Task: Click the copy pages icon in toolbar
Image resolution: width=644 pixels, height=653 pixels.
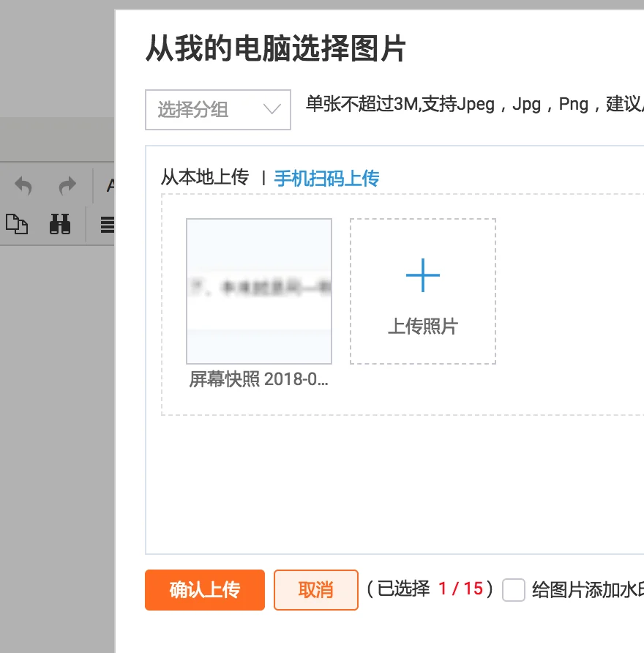Action: 17,224
